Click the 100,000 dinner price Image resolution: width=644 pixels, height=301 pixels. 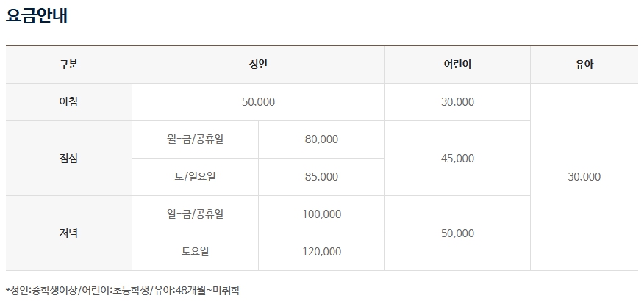321,214
